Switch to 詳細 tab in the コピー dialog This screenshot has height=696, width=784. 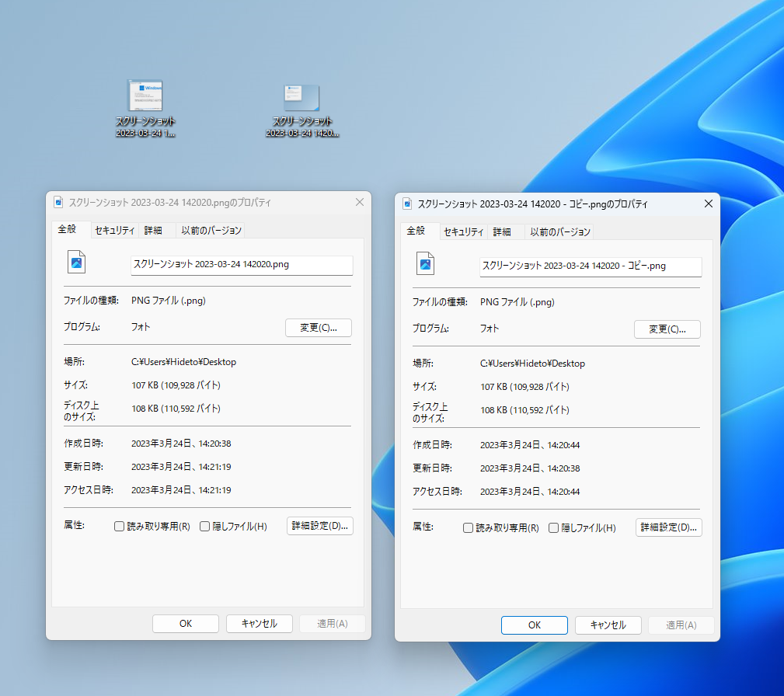[502, 231]
